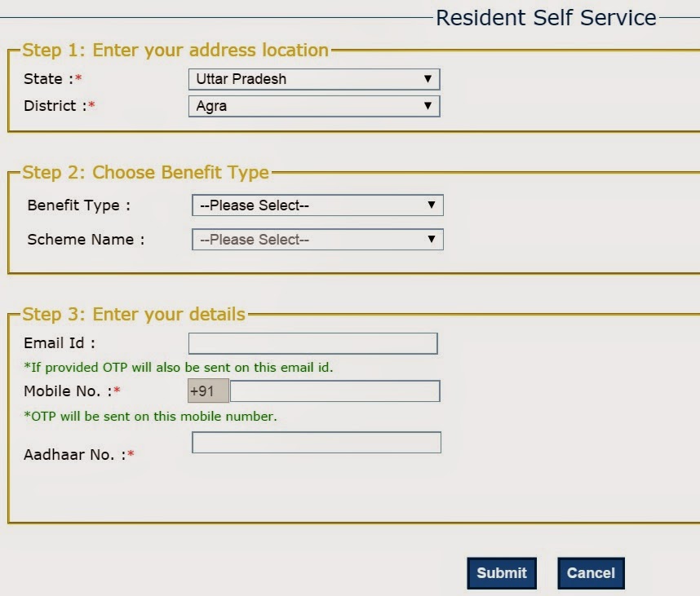The image size is (700, 596).
Task: Click the +91 country code box
Action: 208,391
